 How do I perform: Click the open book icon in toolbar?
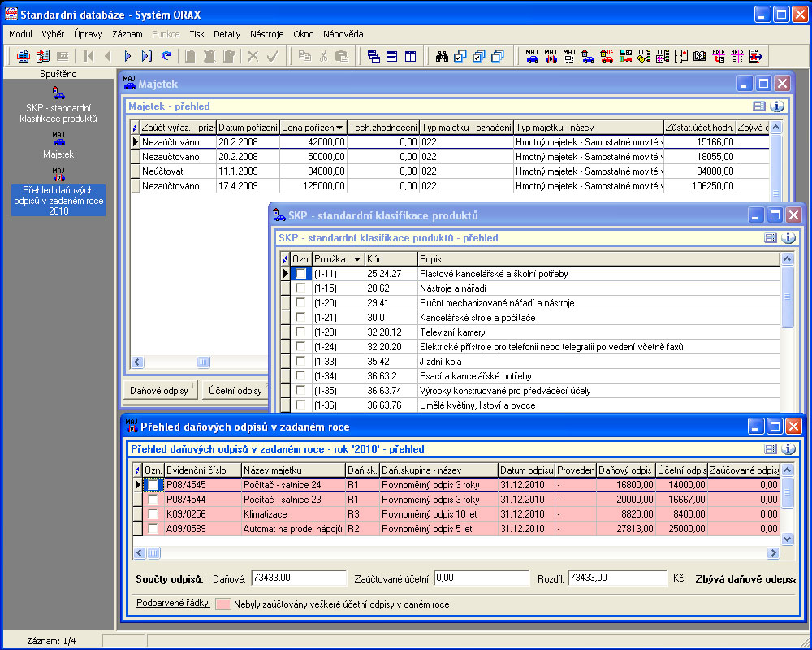pos(699,56)
